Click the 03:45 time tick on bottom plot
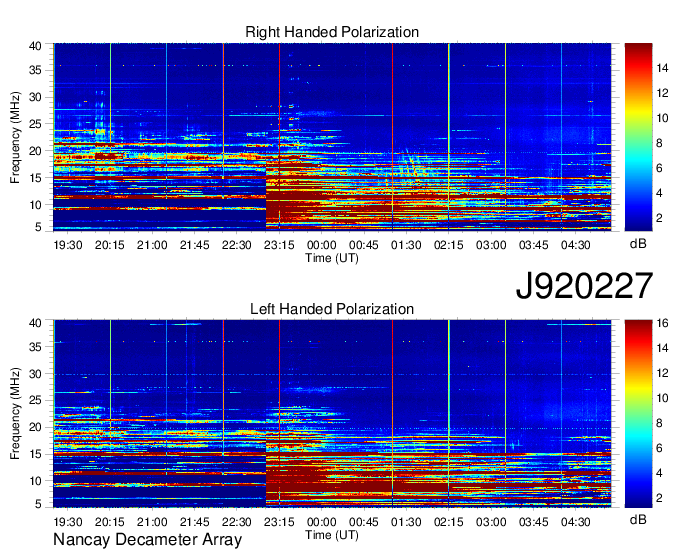This screenshot has height=552, width=680. pos(533,522)
